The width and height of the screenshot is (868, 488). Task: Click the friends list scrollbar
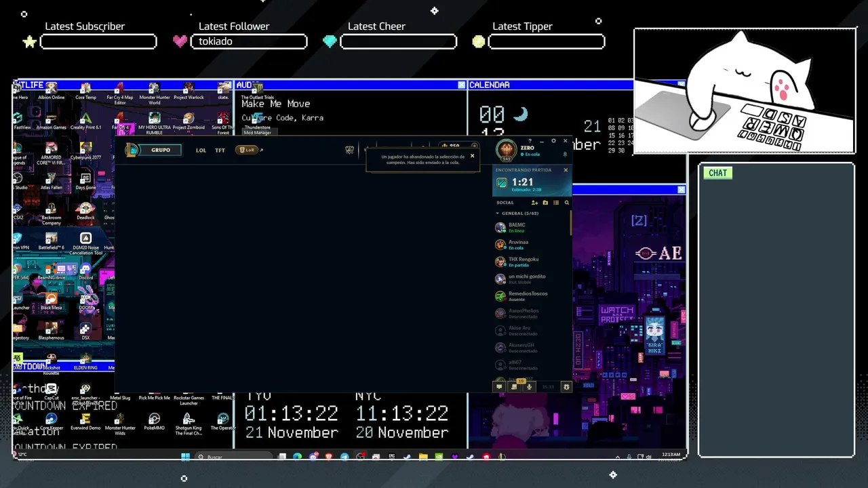pyautogui.click(x=571, y=223)
